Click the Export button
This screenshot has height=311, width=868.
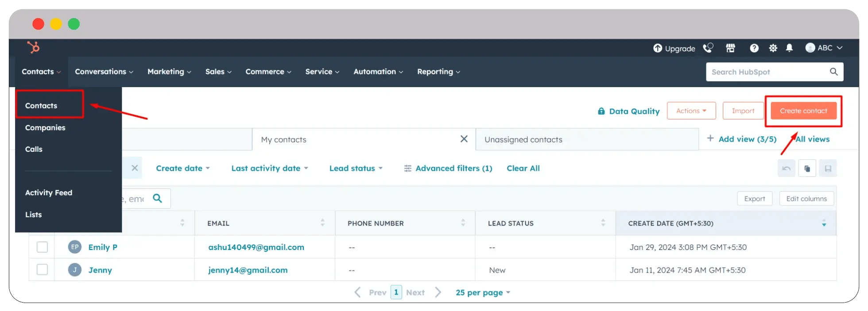tap(755, 199)
